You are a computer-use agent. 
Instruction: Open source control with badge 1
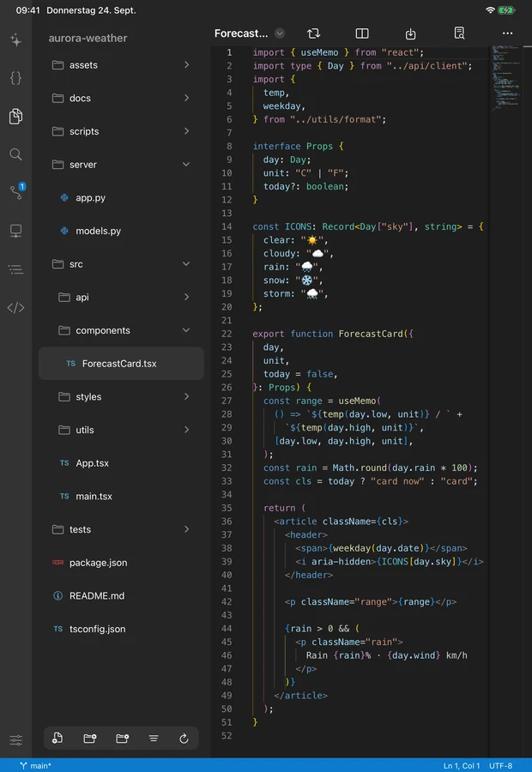pyautogui.click(x=17, y=191)
